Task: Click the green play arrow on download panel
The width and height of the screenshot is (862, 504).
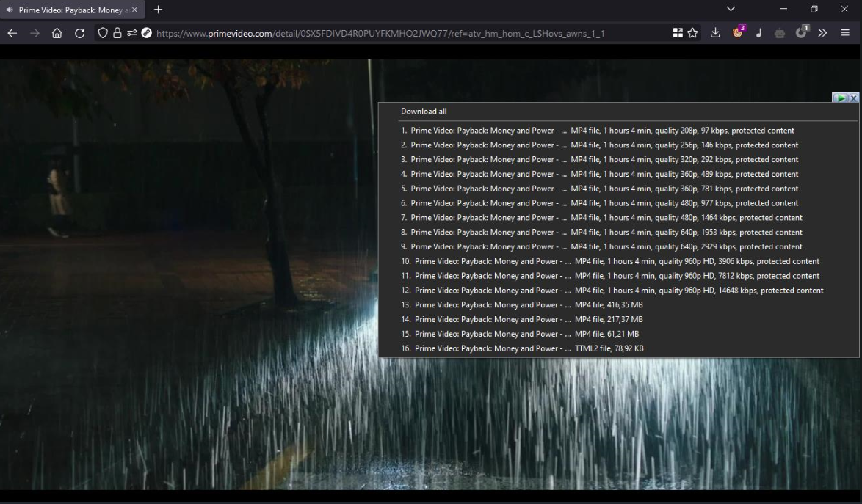Action: (x=840, y=98)
